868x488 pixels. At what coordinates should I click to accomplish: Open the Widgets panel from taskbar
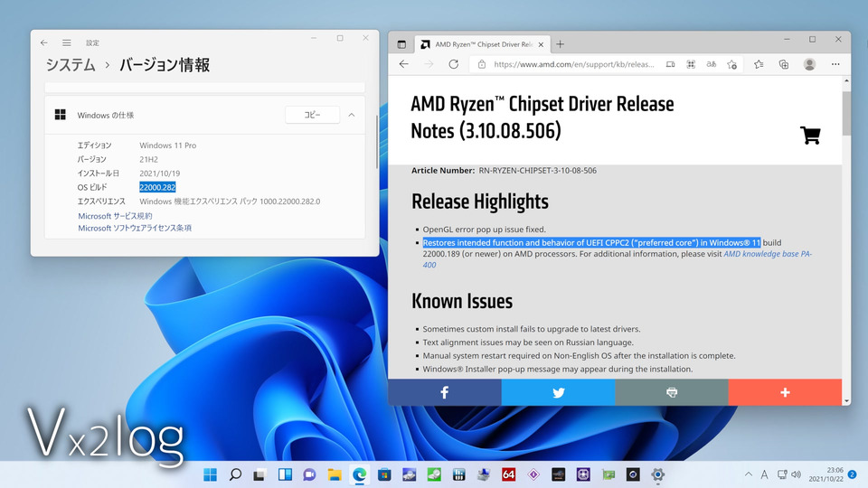coord(285,474)
